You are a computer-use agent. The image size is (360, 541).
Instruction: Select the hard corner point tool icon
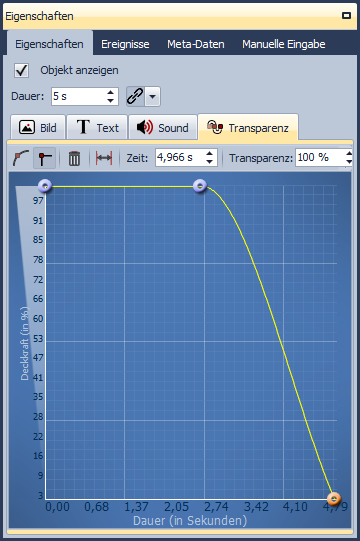[x=45, y=158]
